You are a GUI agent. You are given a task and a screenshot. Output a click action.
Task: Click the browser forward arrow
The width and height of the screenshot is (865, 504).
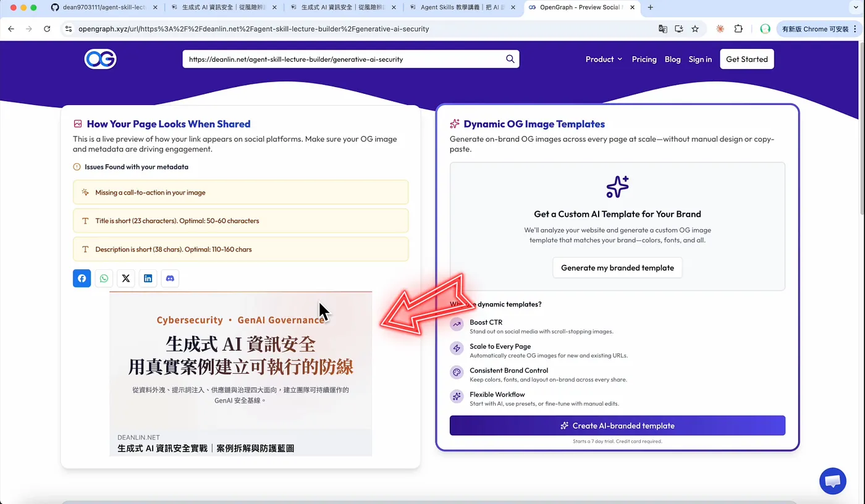click(29, 28)
